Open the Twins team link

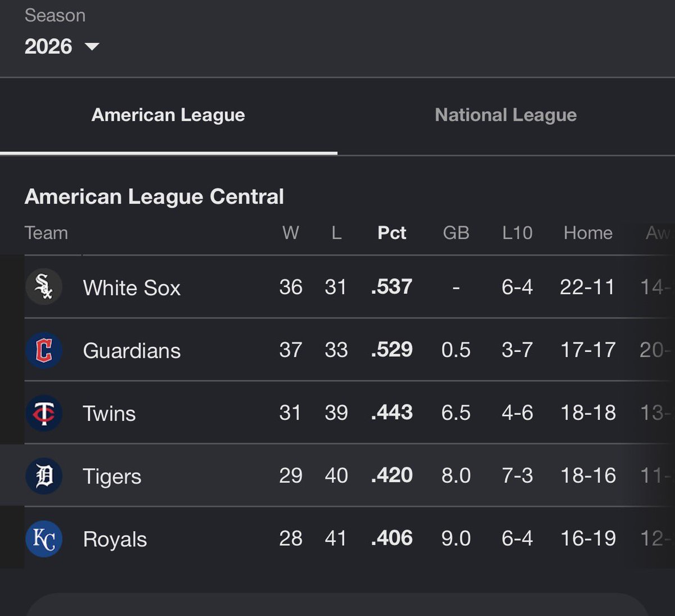[109, 414]
